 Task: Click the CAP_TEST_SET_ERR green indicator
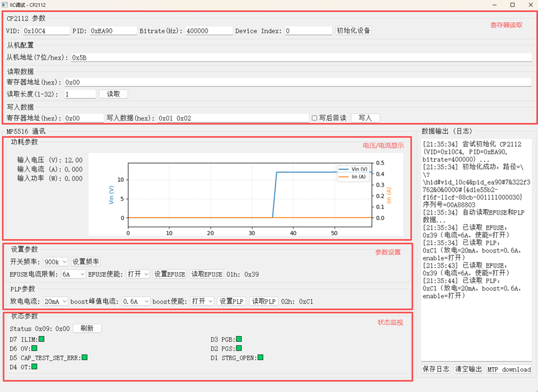click(x=85, y=358)
